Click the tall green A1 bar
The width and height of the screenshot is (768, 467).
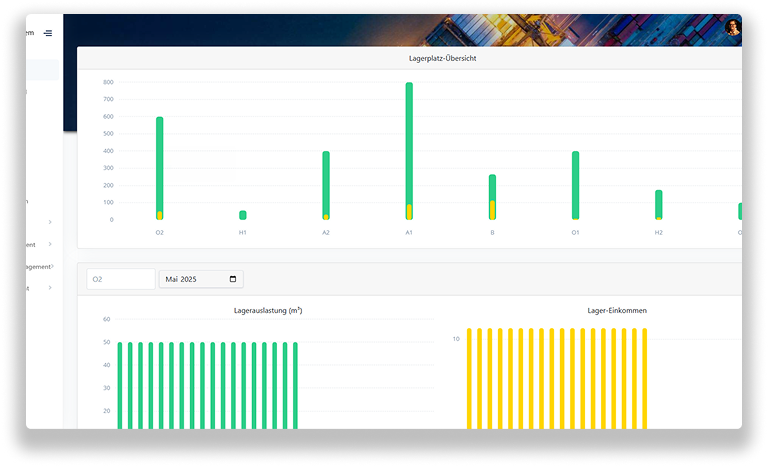(x=409, y=140)
